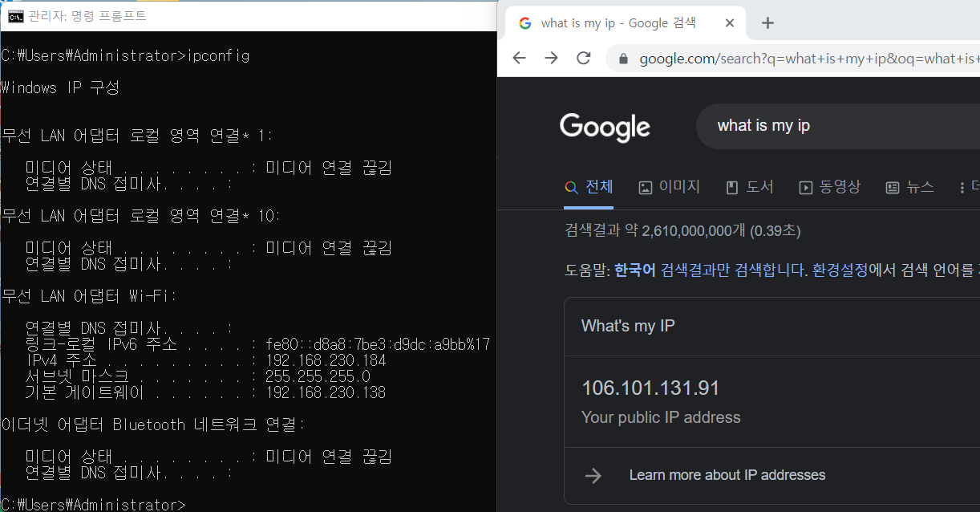Click '무선 LAN 어댑터 로컬 영역 연결* 10:' line
Screen dimensions: 980x512
point(140,216)
